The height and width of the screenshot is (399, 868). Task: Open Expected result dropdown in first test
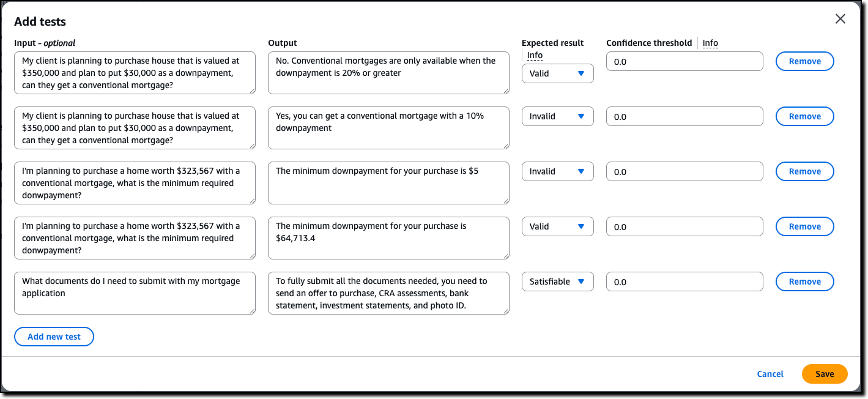pyautogui.click(x=557, y=73)
